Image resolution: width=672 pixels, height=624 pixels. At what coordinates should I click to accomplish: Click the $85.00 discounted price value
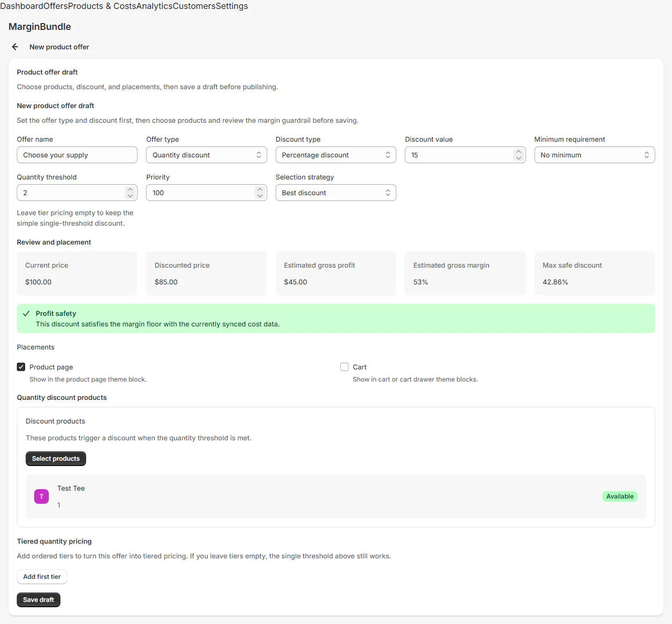[166, 282]
